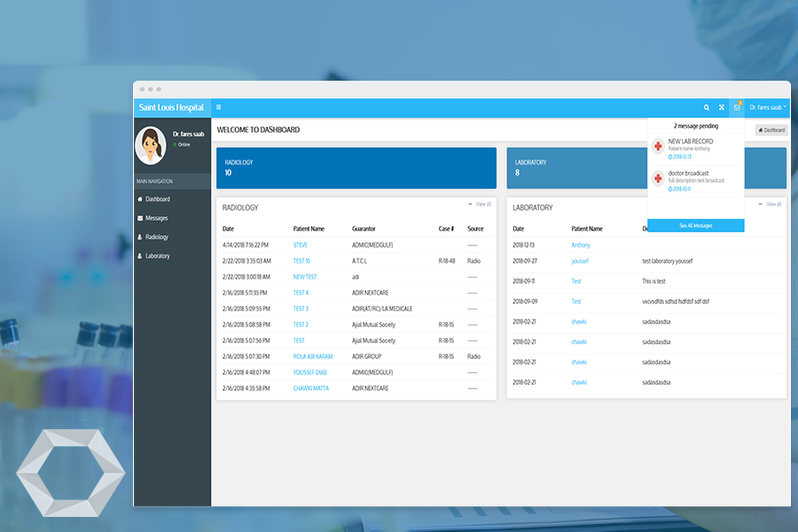The image size is (798, 532).
Task: Click the green Online status indicator
Action: 176,145
